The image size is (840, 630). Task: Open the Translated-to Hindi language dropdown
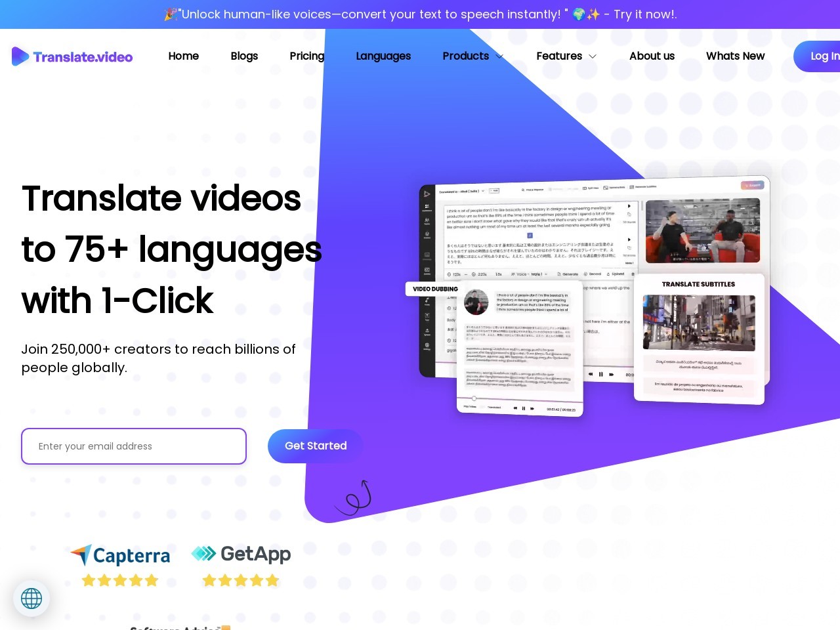pyautogui.click(x=462, y=191)
